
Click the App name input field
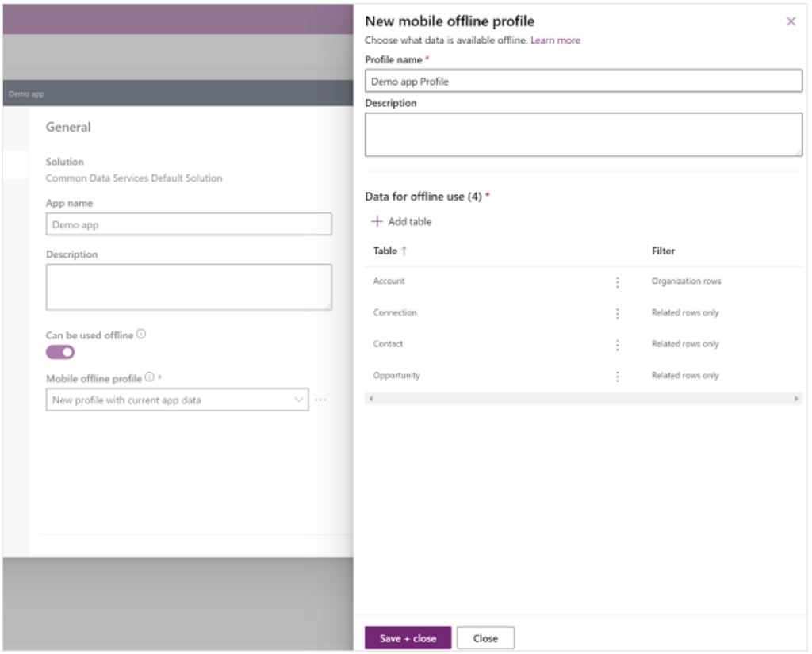coord(189,224)
